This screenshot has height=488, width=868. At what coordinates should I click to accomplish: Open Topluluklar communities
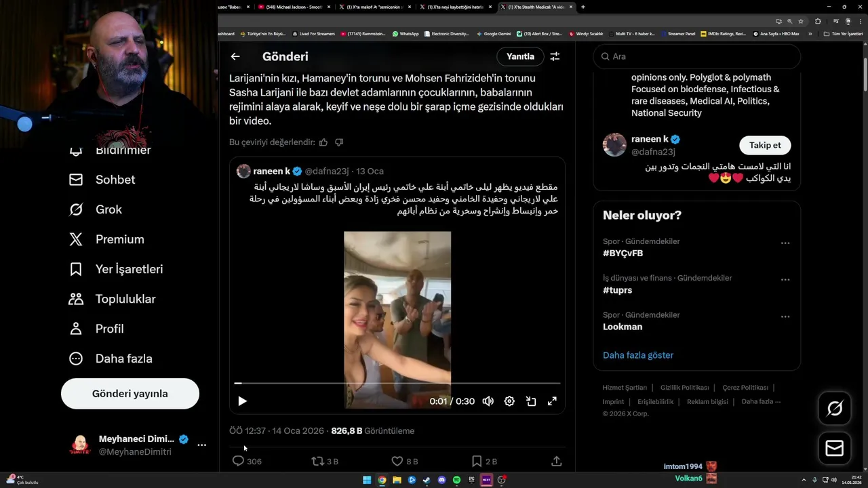(113, 299)
